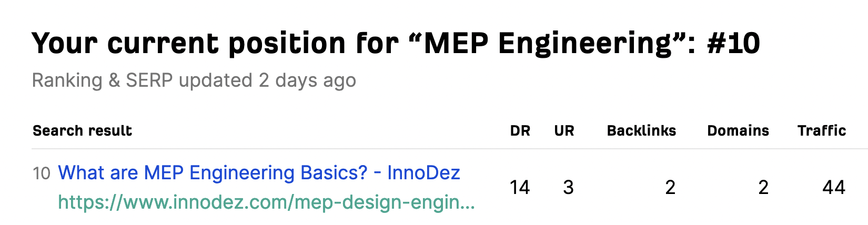This screenshot has height=225, width=868.
Task: Click the "2 days ago" update time
Action: point(307,80)
